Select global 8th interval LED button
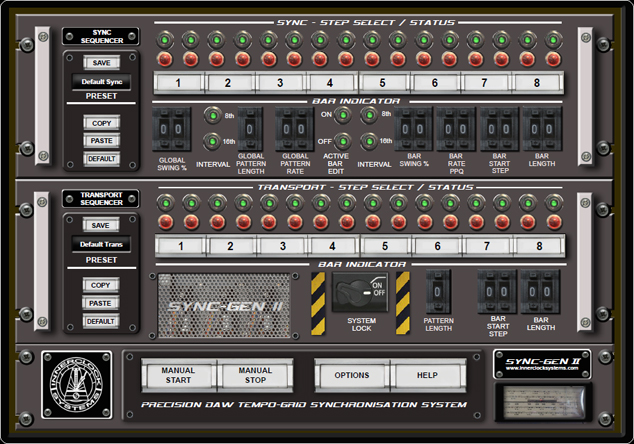The width and height of the screenshot is (634, 444). (211, 115)
